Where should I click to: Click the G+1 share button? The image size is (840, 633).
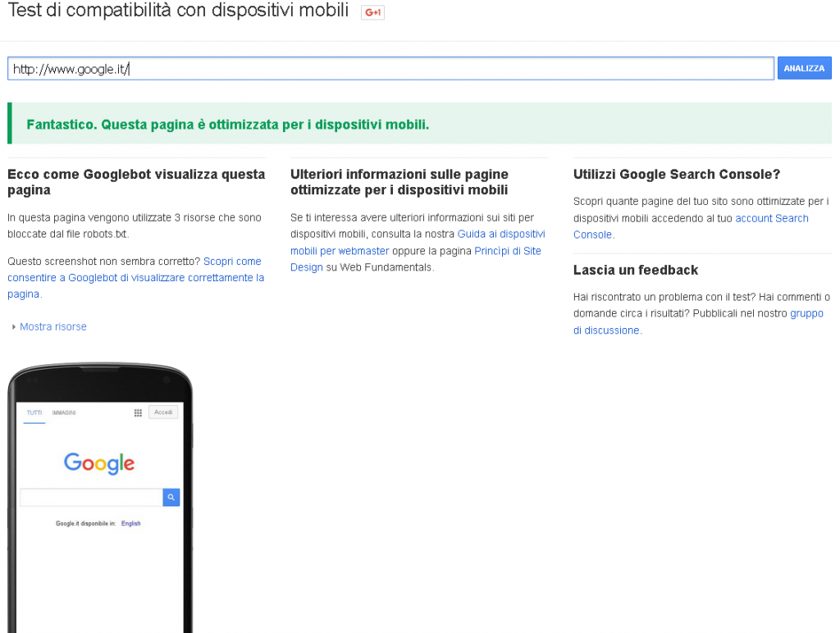click(x=372, y=12)
